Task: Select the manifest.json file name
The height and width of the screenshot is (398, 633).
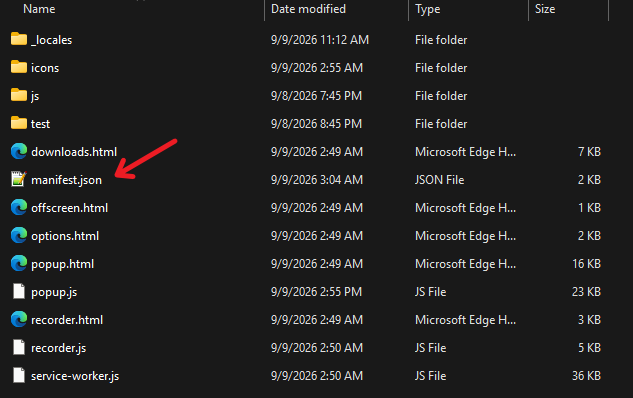Action: pos(67,180)
